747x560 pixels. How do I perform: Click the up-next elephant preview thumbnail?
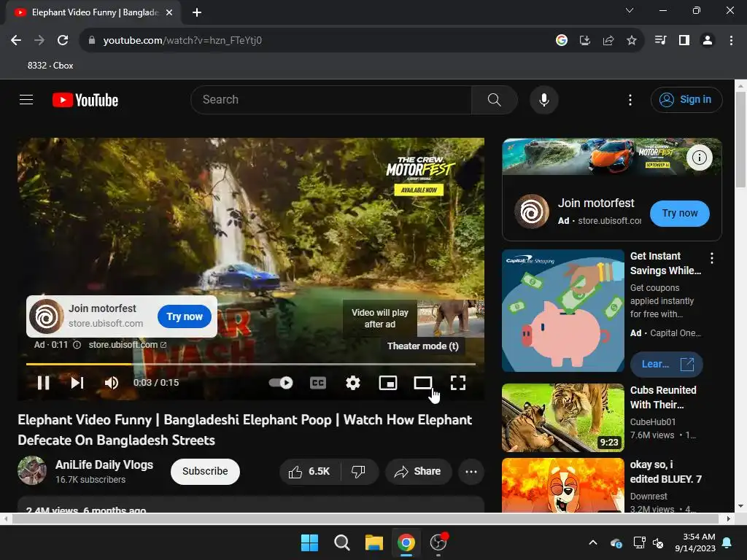pyautogui.click(x=451, y=319)
